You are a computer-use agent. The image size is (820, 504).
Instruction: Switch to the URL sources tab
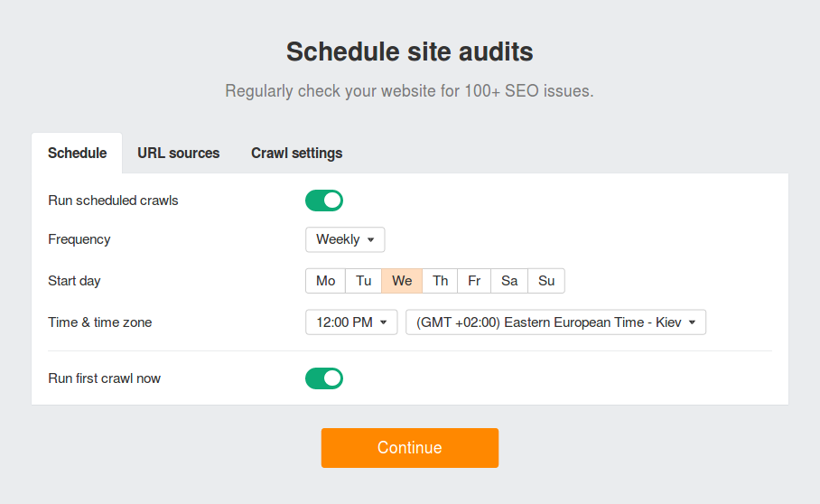point(178,153)
